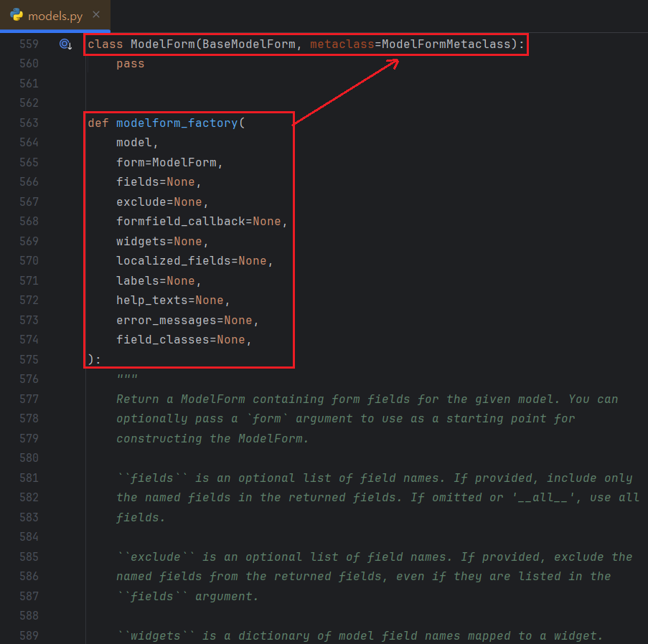Click line number 563 in the gutter

(29, 123)
